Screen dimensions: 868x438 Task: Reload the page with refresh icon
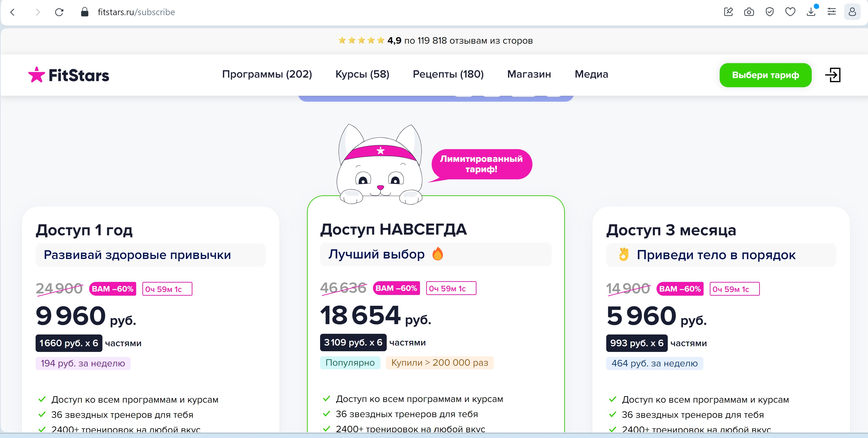tap(59, 12)
